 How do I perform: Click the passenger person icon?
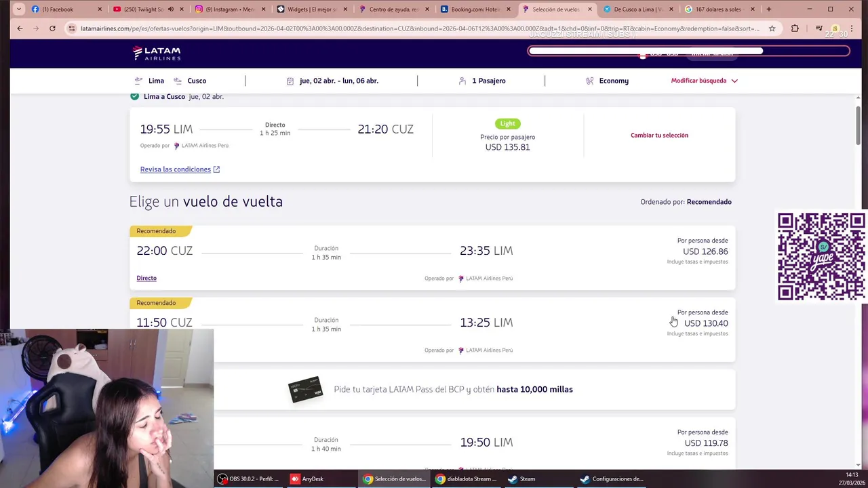(x=462, y=81)
